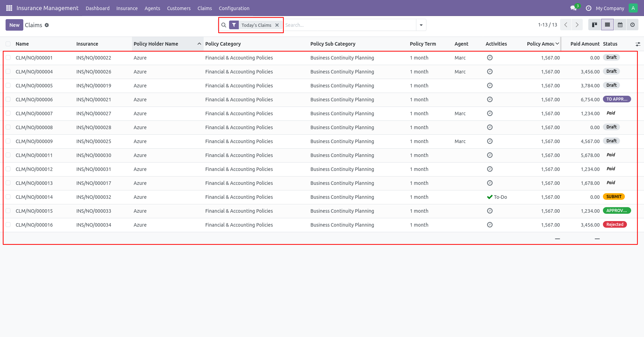Open activity clock for CLM/NO/000012
Image resolution: width=644 pixels, height=337 pixels.
490,169
